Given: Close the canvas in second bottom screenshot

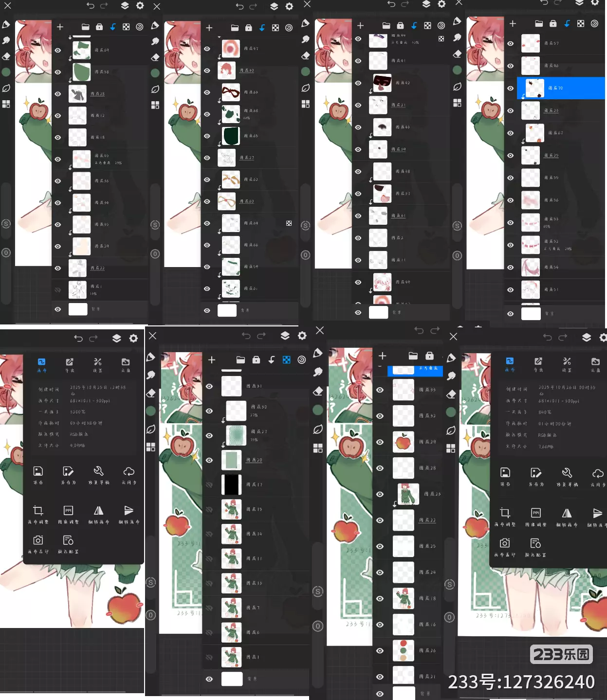Looking at the screenshot, I should coord(152,336).
